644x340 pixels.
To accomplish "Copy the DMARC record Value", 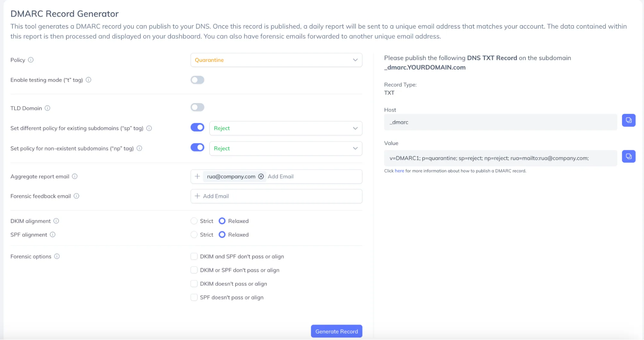I will coord(628,156).
